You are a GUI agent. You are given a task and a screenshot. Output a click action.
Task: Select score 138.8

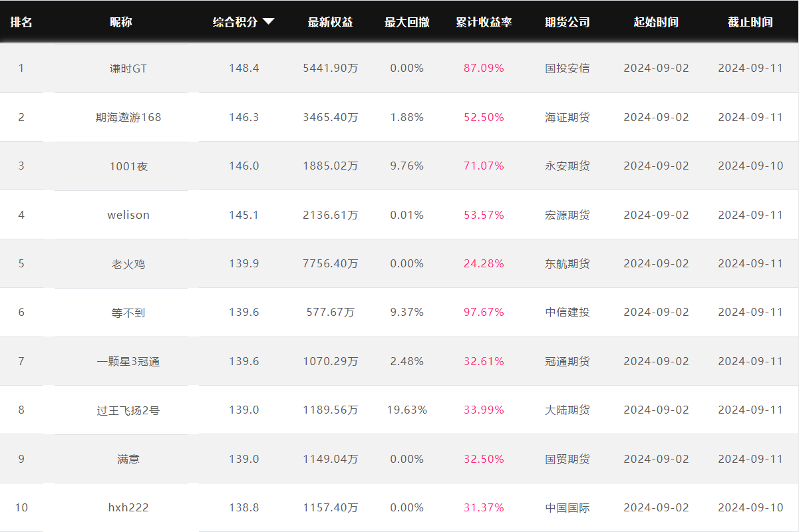coord(244,507)
